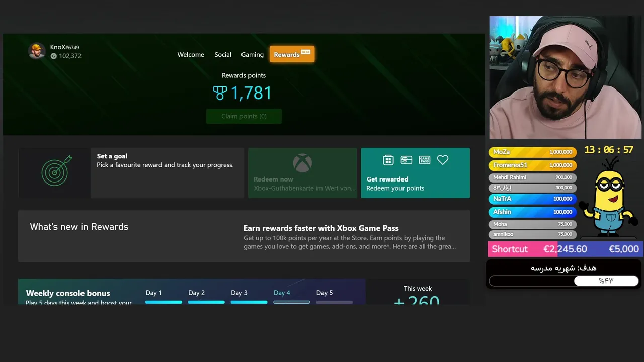Click the Mehdi Rahimi donor row

click(x=532, y=177)
